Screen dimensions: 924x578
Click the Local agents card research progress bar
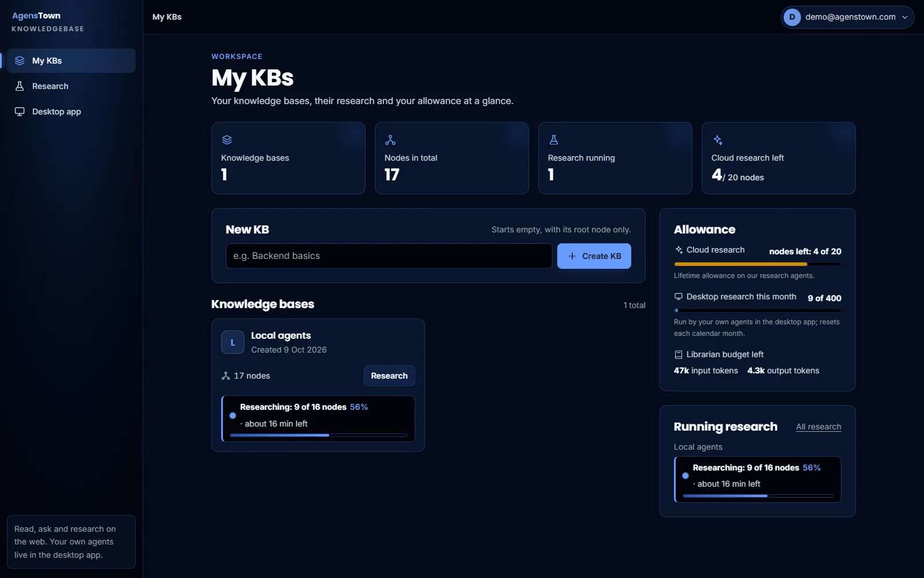(318, 435)
